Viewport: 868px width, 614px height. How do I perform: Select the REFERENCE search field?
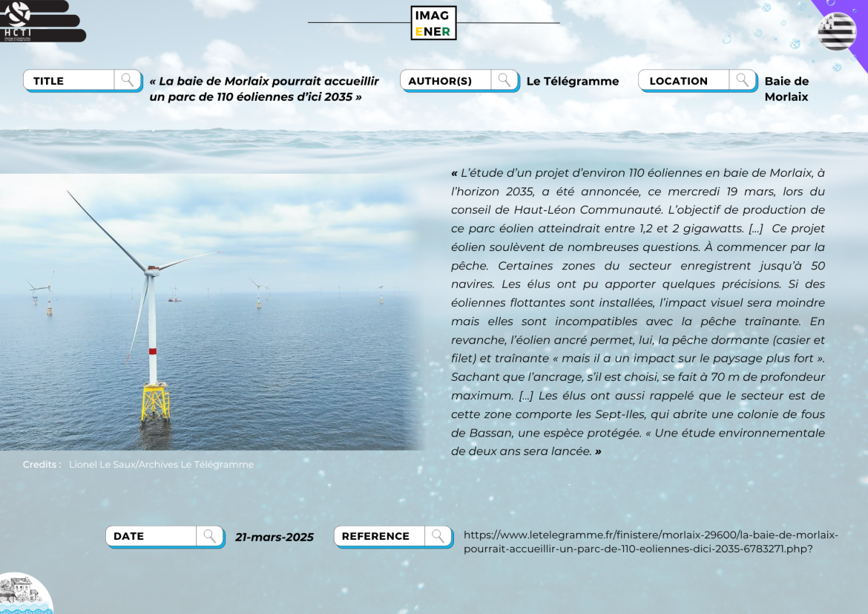pyautogui.click(x=394, y=537)
